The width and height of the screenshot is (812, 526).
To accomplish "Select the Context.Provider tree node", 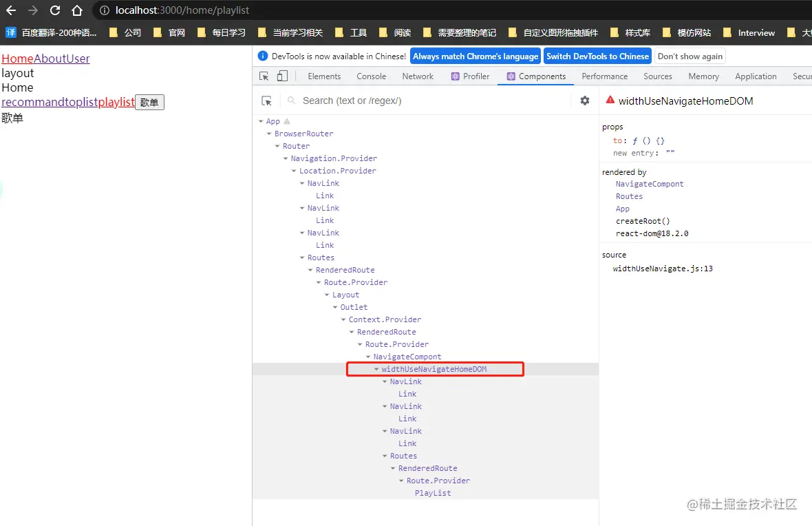I will click(385, 319).
